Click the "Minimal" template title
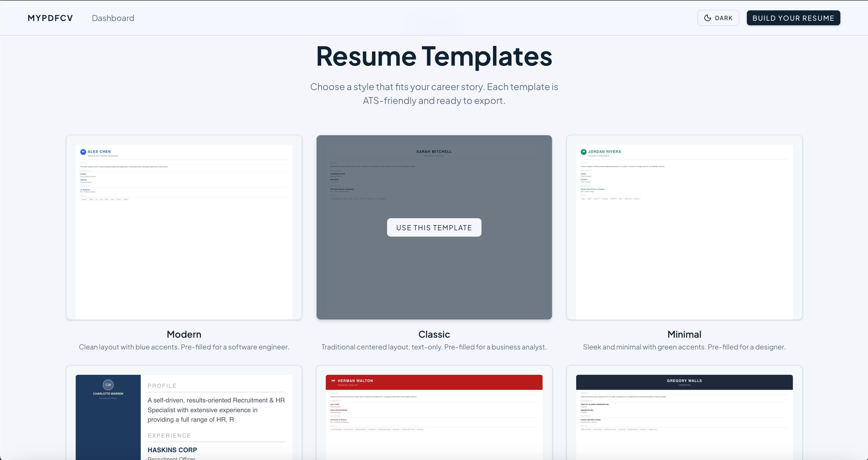Screen dimensions: 868x460 point(684,334)
